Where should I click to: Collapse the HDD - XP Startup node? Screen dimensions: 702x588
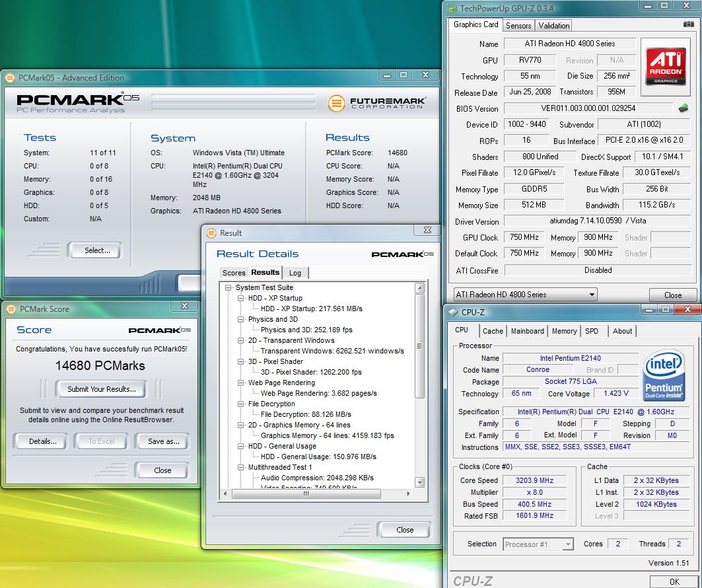click(x=241, y=298)
